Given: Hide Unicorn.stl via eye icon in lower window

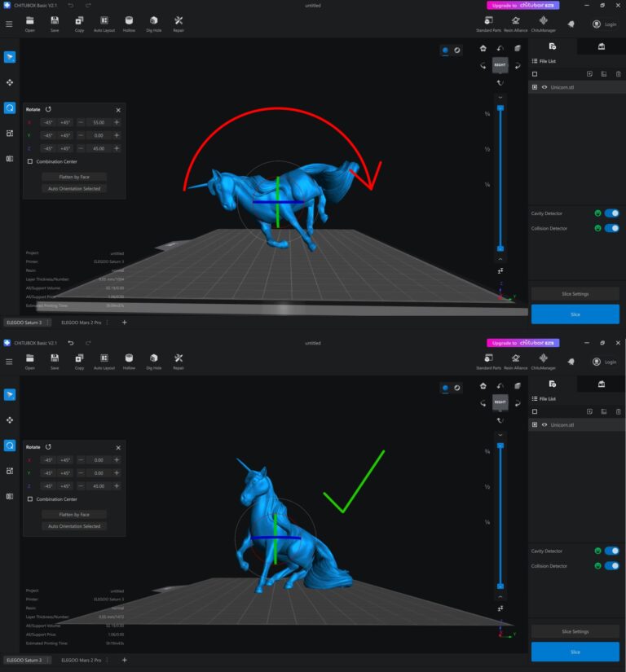Looking at the screenshot, I should tap(544, 424).
